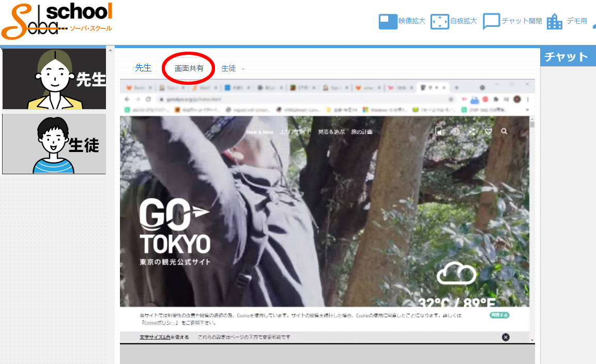Click the 映像拡大 video enlarge icon
Viewport: 596px width, 364px height.
click(x=388, y=21)
